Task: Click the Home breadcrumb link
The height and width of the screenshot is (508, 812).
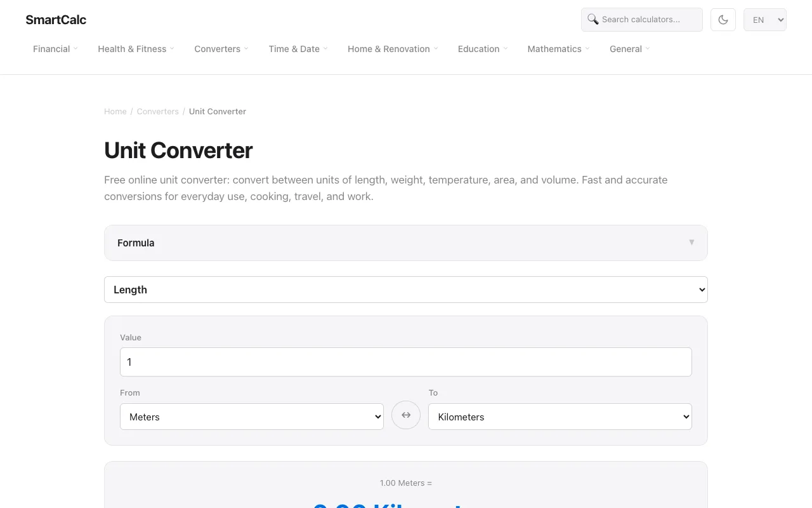Action: 115,111
